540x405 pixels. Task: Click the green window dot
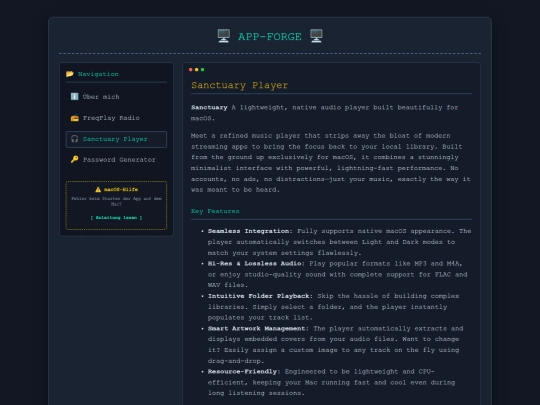pos(202,70)
